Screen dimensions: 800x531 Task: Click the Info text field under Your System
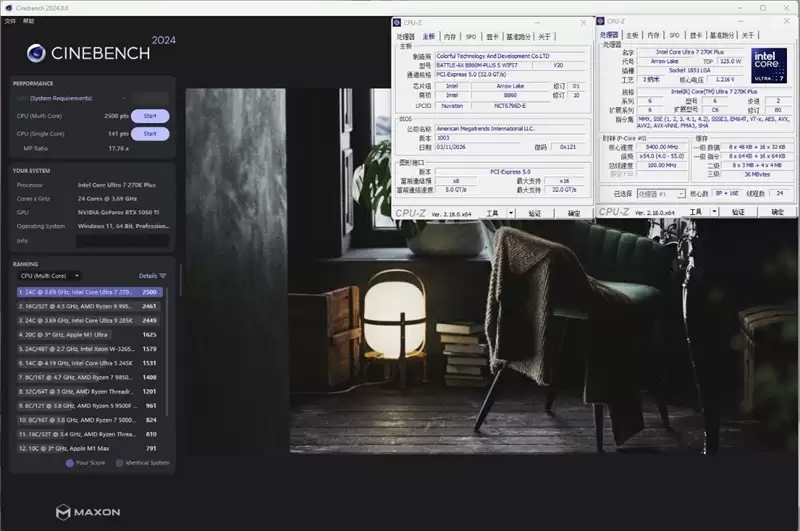click(123, 241)
